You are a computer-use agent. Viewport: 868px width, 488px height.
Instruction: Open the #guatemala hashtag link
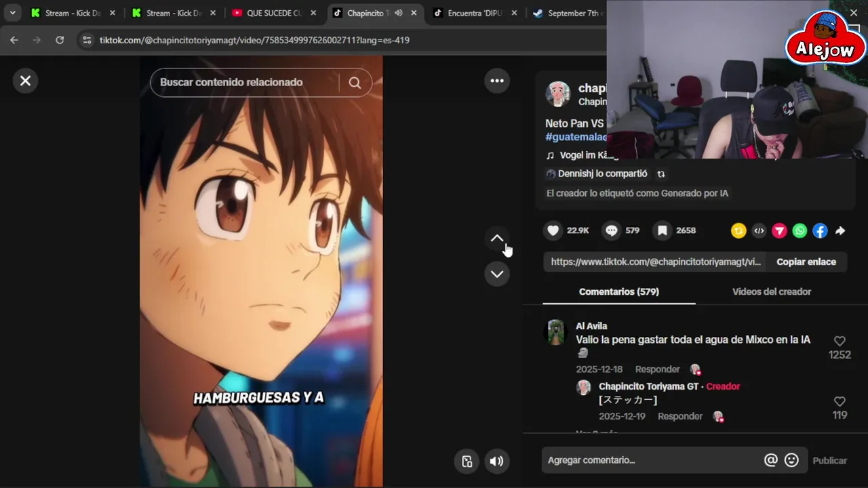coord(576,137)
